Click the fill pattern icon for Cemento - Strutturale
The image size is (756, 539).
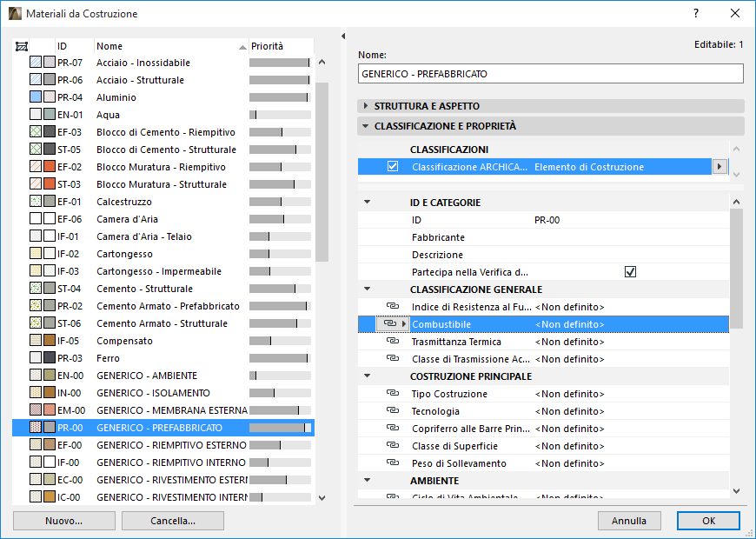coord(36,288)
